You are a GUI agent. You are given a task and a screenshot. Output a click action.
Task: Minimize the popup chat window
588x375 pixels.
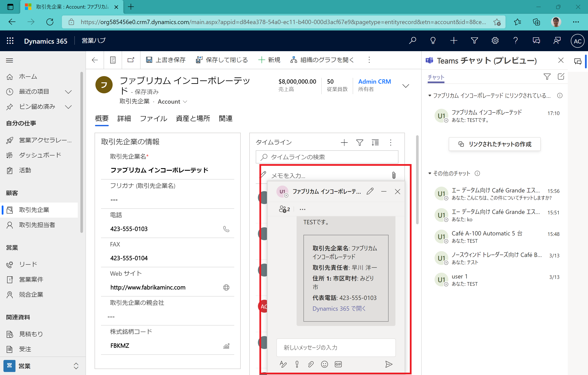pyautogui.click(x=384, y=191)
